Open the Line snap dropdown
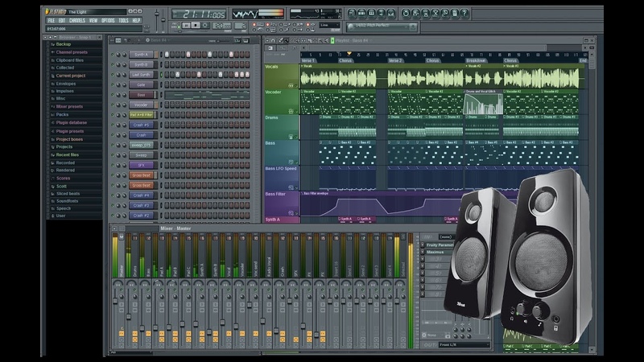Image resolution: width=644 pixels, height=362 pixels. point(330,26)
